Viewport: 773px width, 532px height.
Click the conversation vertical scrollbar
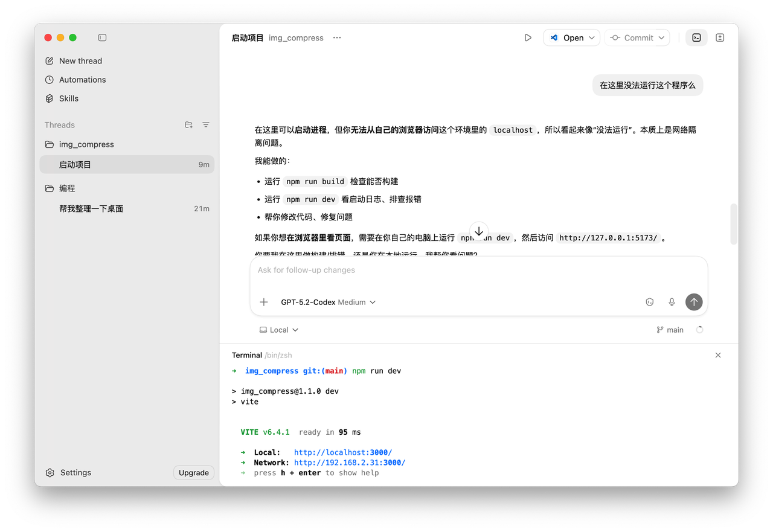pos(734,223)
